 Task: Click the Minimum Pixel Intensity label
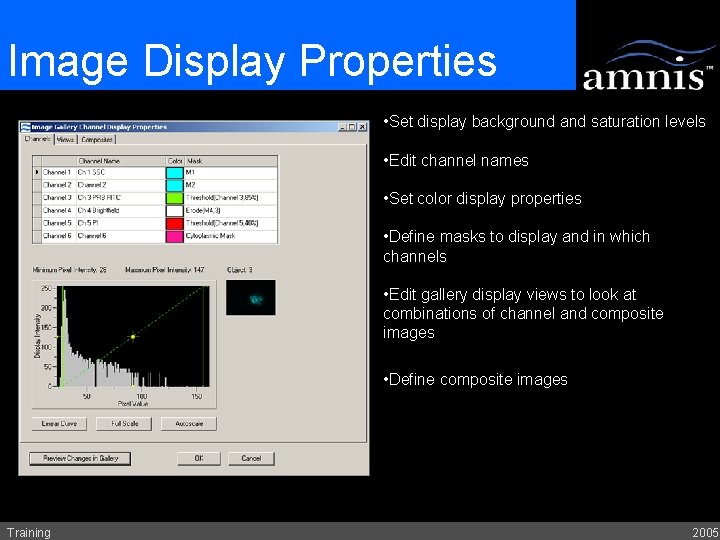(x=69, y=270)
